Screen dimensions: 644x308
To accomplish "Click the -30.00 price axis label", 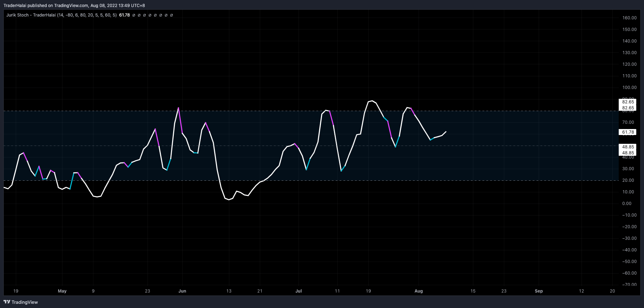I will point(629,238).
